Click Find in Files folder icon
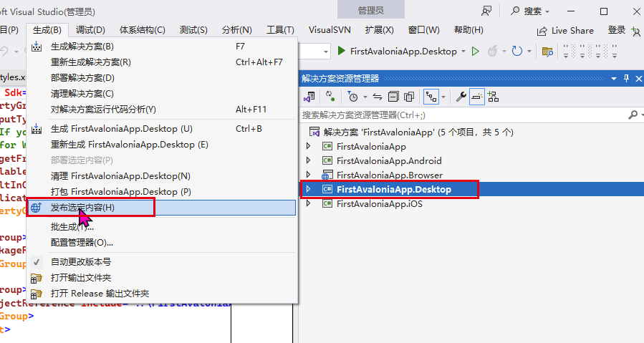Image resolution: width=644 pixels, height=343 pixels. coord(547,52)
